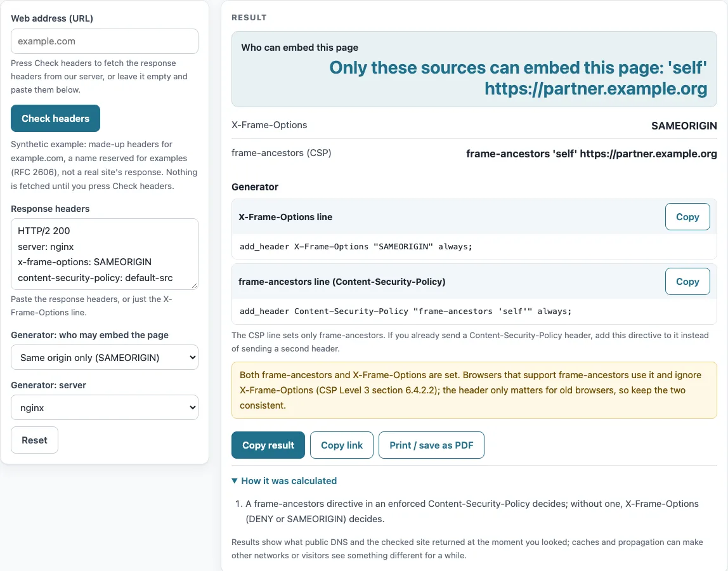Click the 'Only these sources can embed' headline

[x=518, y=78]
